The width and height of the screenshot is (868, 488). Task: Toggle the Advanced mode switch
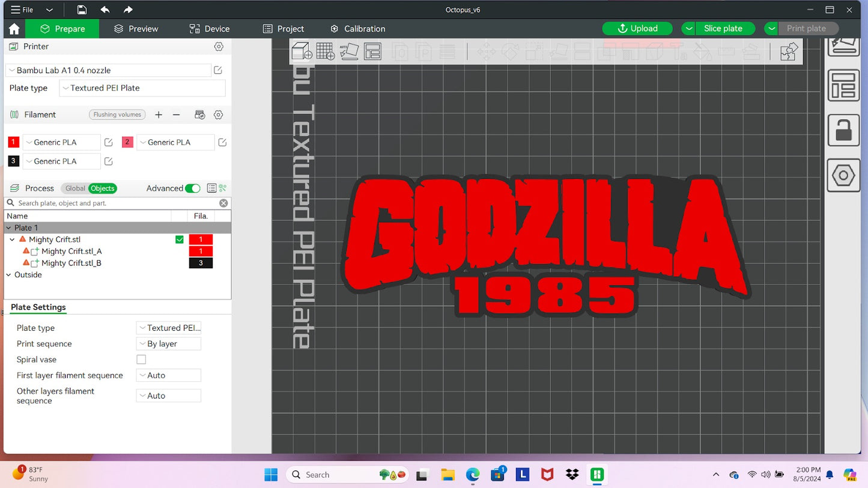[193, 188]
